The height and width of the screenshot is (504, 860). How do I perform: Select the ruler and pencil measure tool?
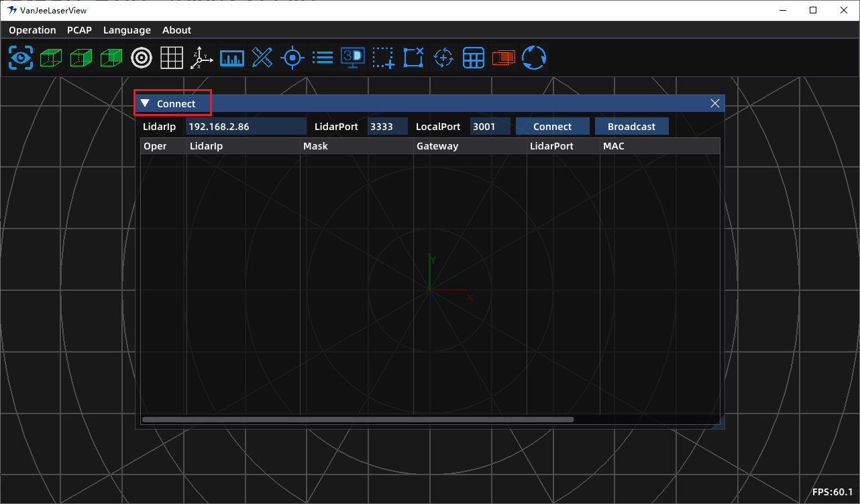pyautogui.click(x=262, y=58)
